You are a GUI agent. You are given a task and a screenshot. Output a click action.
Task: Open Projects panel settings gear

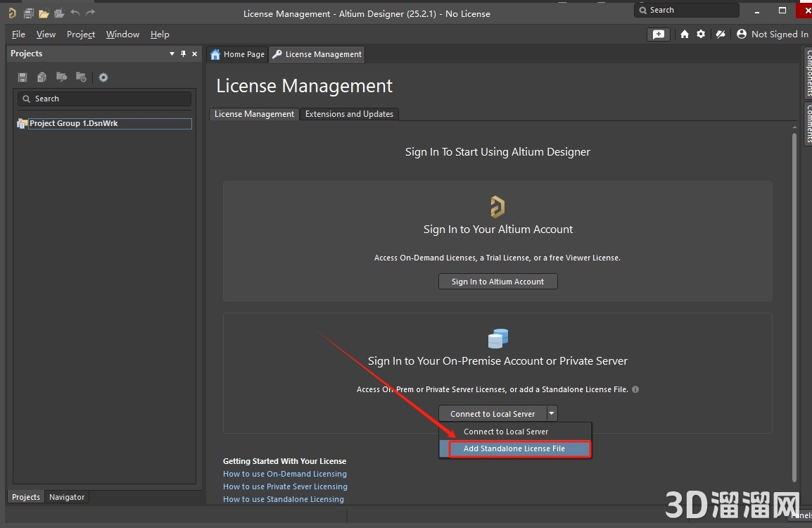click(x=103, y=77)
